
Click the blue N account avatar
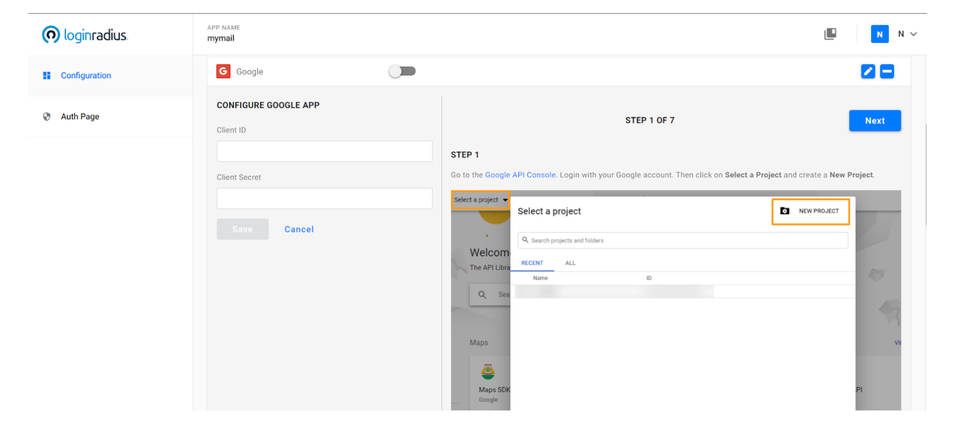coord(879,34)
